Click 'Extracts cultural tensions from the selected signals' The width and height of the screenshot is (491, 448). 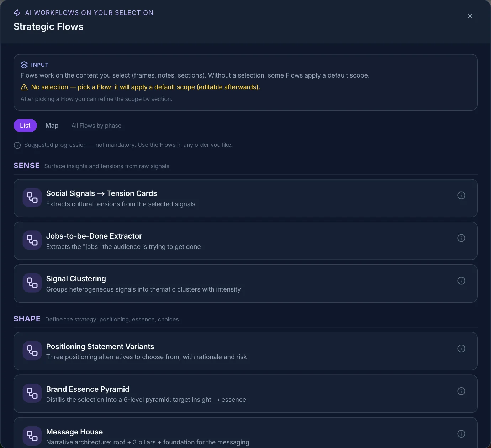(121, 204)
